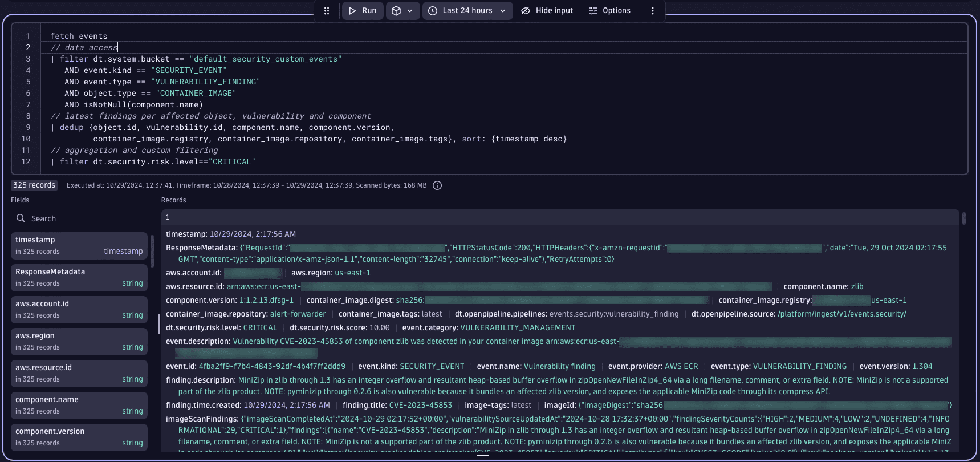Click the component.name value zlib
980x462 pixels.
pyautogui.click(x=857, y=287)
